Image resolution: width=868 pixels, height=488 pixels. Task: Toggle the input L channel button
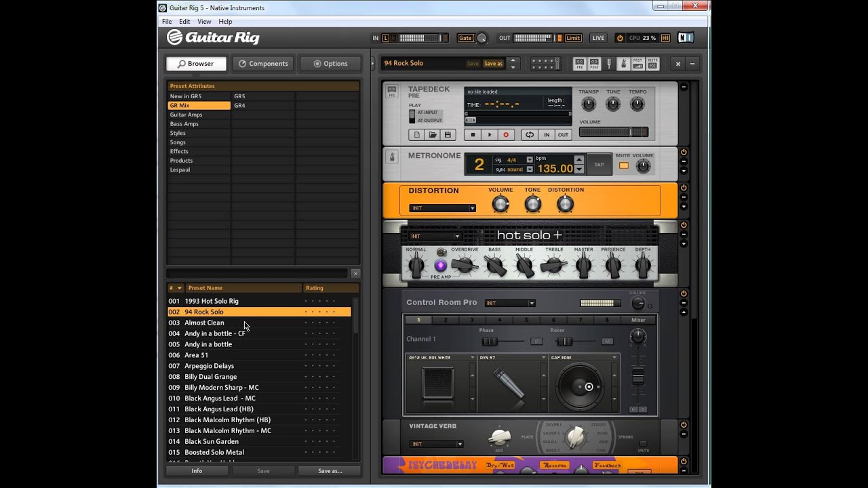[386, 38]
